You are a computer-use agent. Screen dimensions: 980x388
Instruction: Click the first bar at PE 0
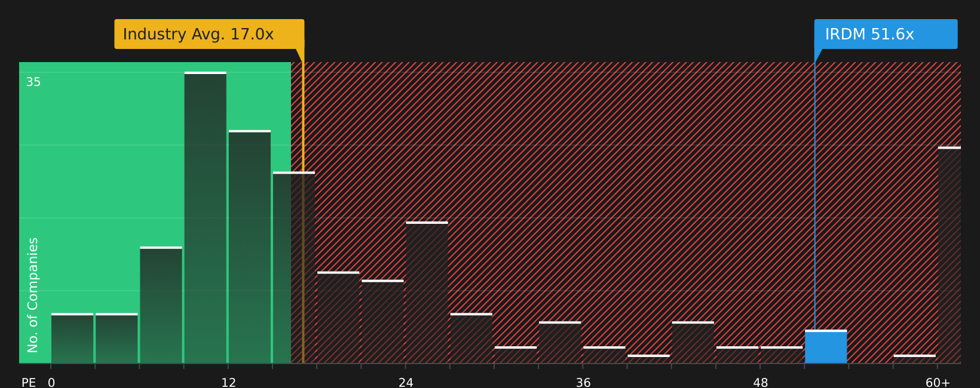[x=72, y=338]
